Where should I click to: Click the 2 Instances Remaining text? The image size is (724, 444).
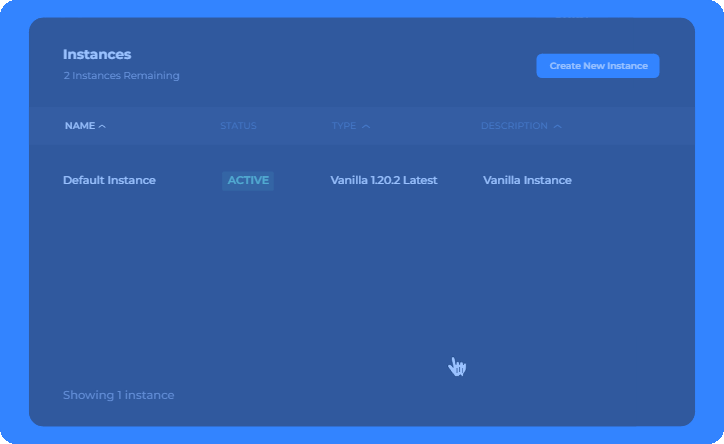click(121, 75)
